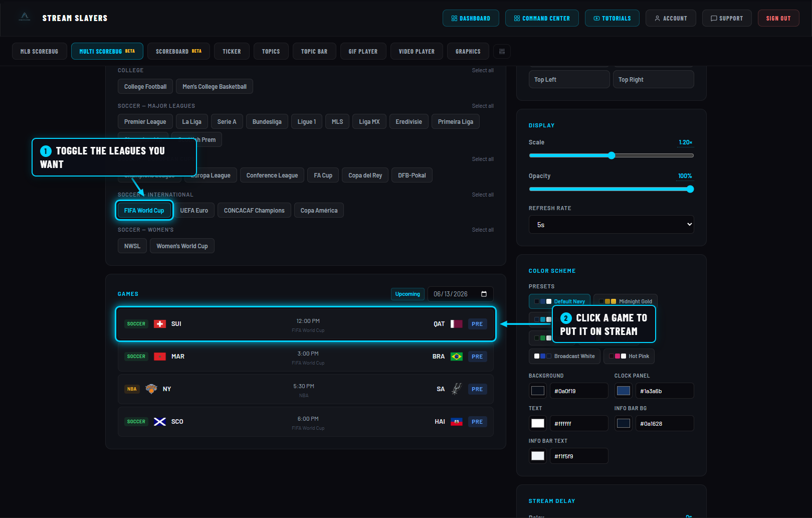Apply the Midnight Gold color preset

click(626, 301)
